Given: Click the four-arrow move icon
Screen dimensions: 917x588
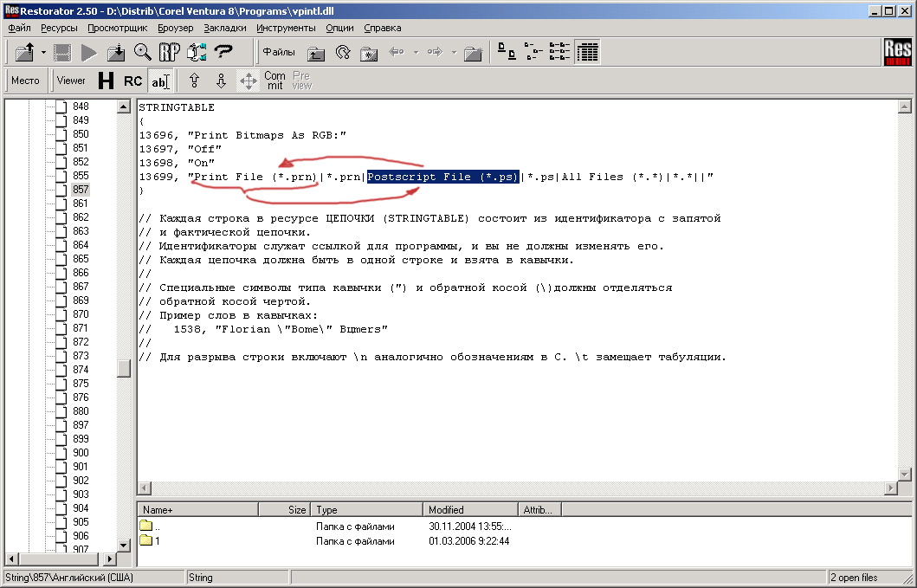Looking at the screenshot, I should coord(248,81).
